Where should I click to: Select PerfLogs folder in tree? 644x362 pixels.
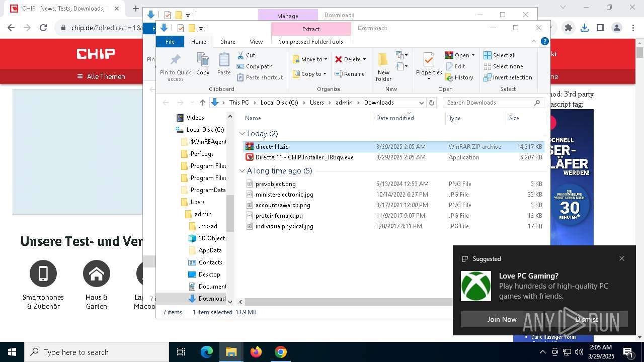click(202, 154)
